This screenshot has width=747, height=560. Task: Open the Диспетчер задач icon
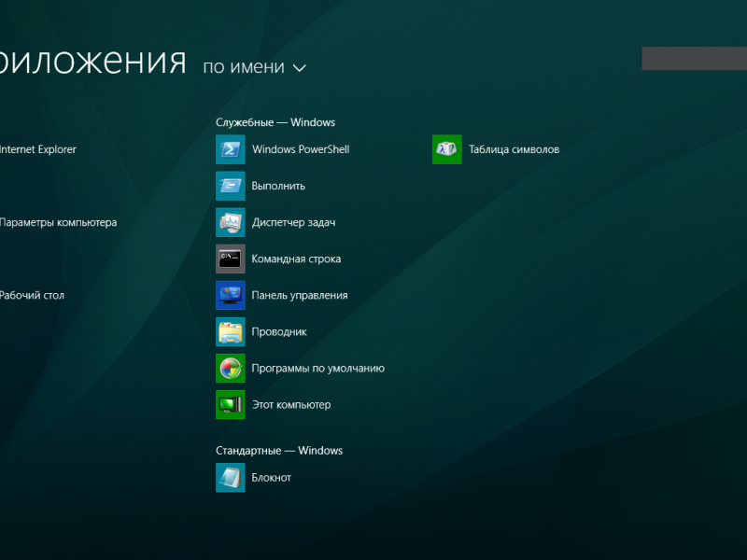pos(231,222)
